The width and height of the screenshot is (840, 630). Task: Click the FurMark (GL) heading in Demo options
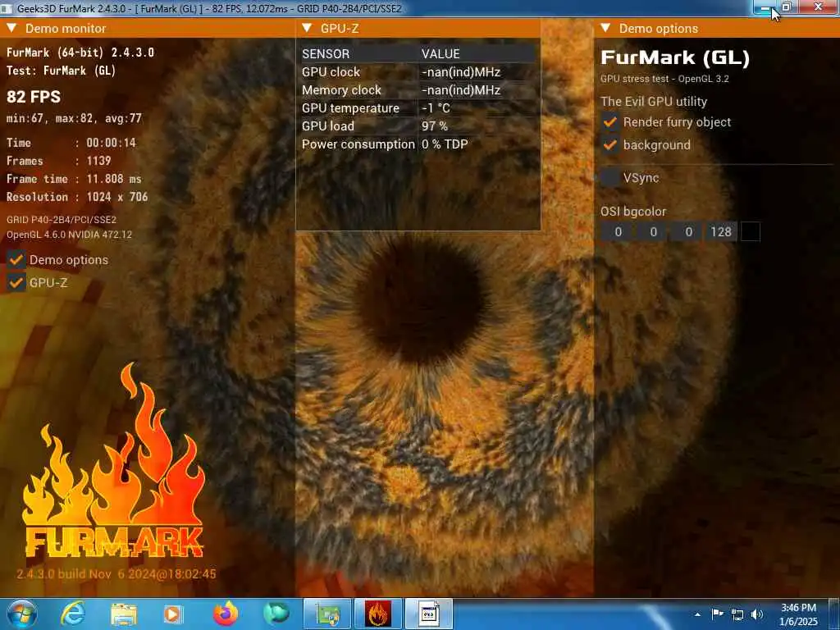coord(675,57)
